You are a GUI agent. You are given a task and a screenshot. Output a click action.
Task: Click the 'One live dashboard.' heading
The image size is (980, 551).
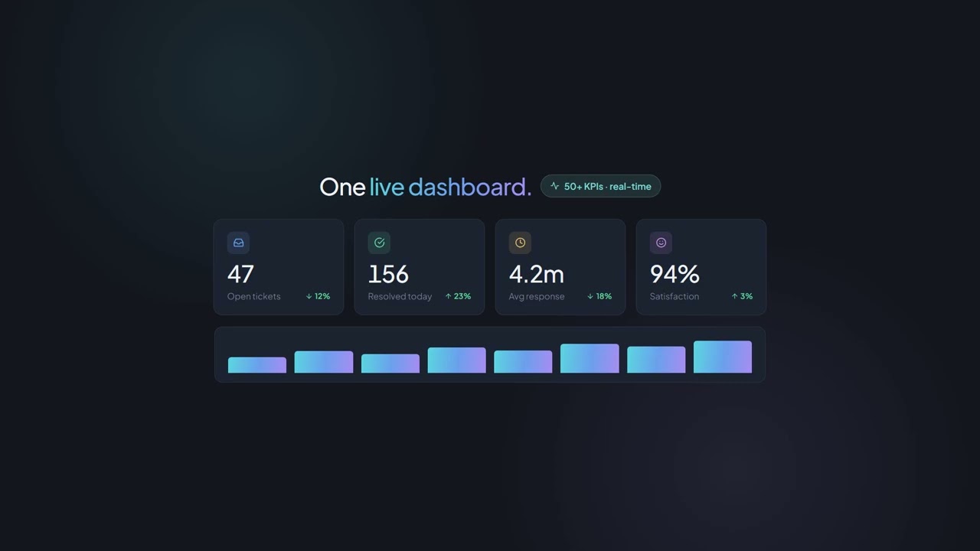click(x=425, y=187)
